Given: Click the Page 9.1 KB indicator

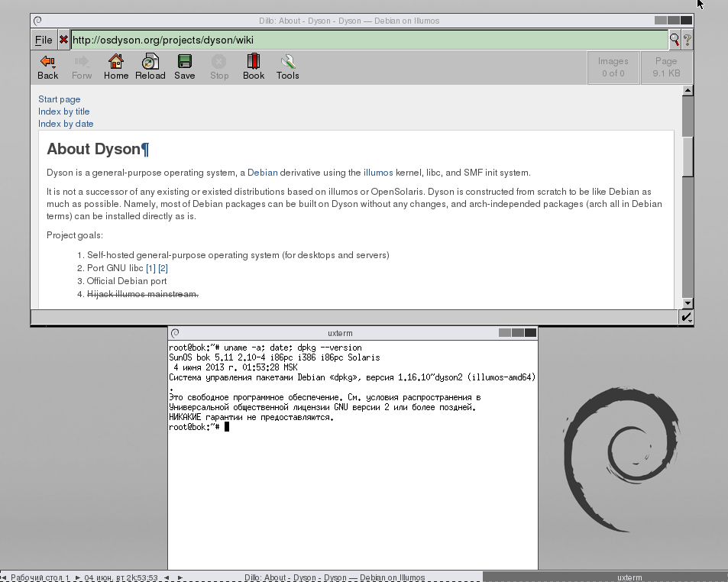Looking at the screenshot, I should [x=666, y=67].
